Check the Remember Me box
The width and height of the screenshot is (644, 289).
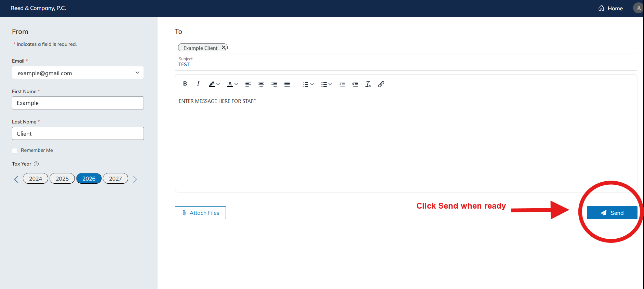tap(15, 150)
